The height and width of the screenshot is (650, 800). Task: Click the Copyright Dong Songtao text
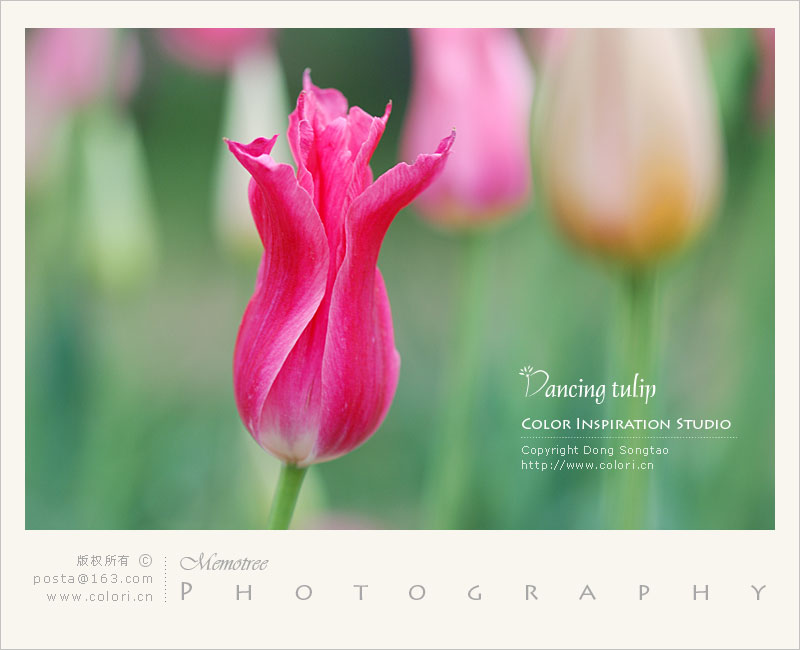pyautogui.click(x=594, y=450)
